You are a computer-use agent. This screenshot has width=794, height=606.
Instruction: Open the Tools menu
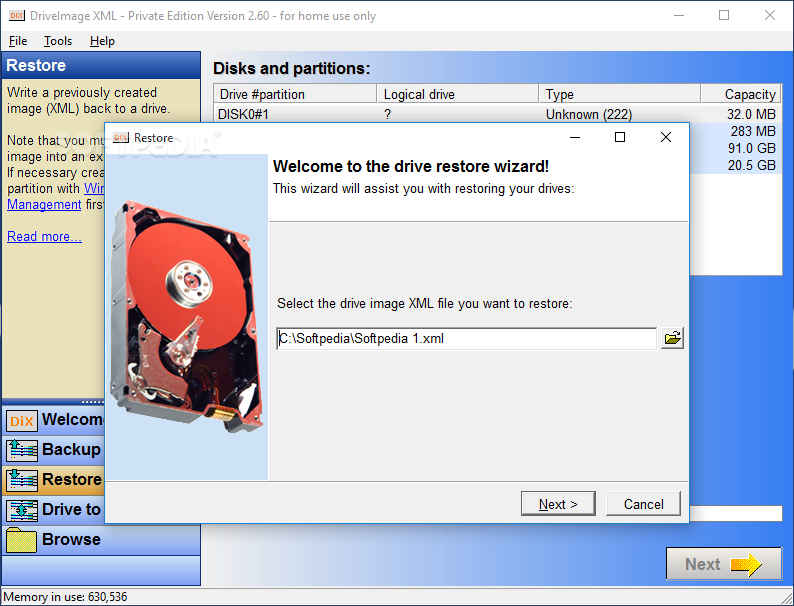tap(58, 41)
